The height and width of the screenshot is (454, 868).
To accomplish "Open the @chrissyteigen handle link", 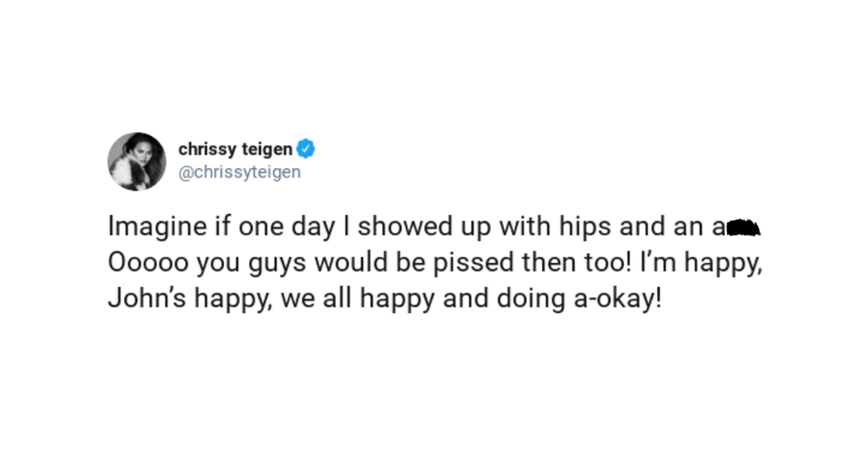I will click(239, 172).
